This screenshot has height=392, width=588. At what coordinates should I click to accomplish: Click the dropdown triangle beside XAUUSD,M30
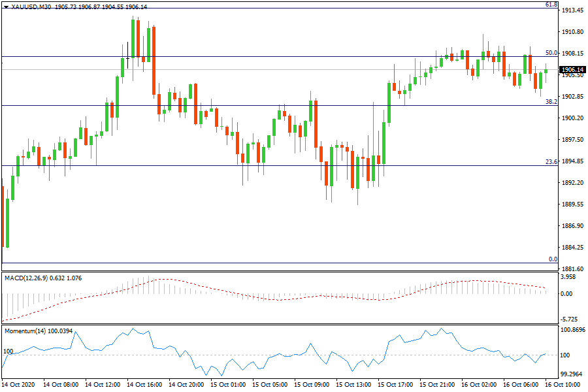7,6
